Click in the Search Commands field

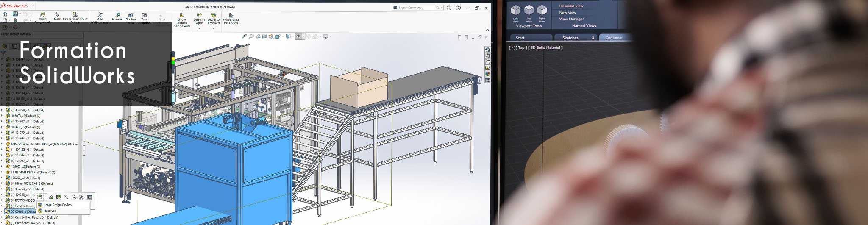[x=417, y=8]
